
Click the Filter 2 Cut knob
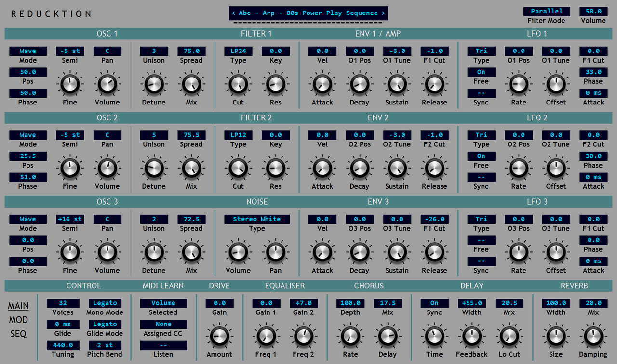[238, 168]
